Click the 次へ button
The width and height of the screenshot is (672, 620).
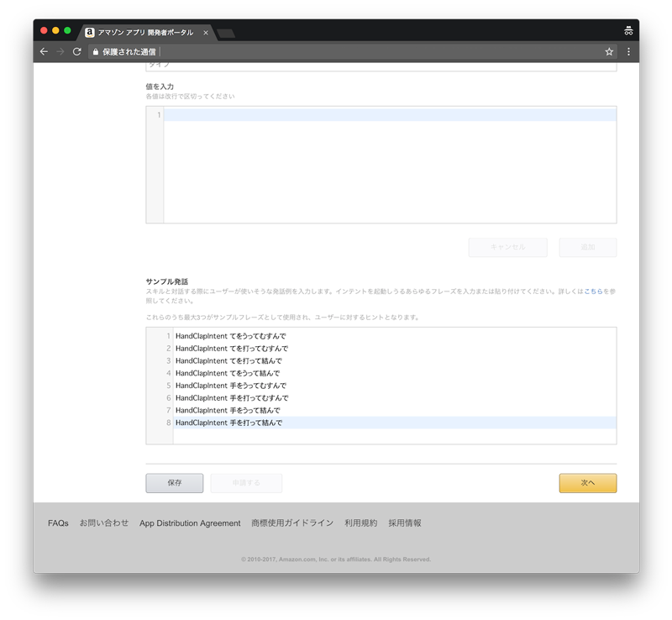tap(587, 483)
